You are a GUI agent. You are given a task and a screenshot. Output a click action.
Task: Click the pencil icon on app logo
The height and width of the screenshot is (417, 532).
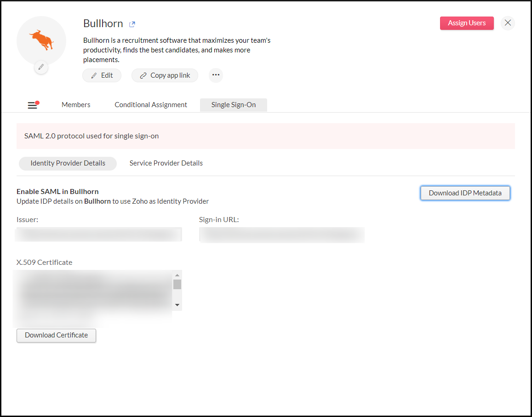click(x=41, y=67)
